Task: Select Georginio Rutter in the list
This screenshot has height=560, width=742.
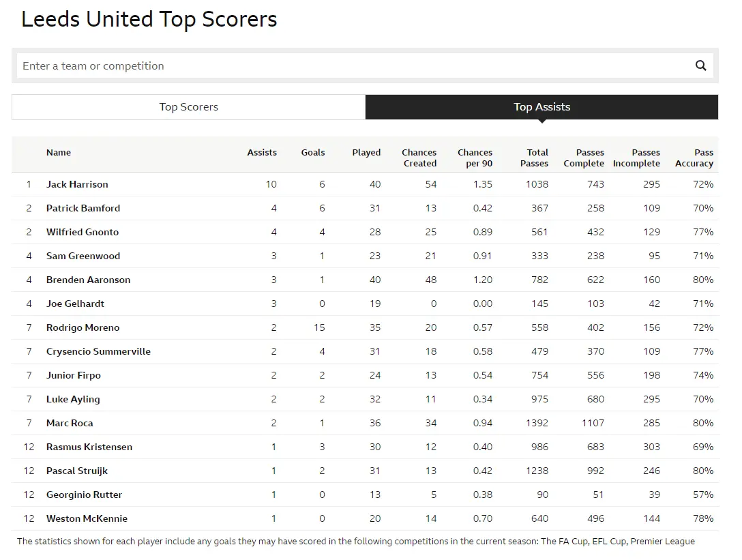Action: pyautogui.click(x=85, y=495)
